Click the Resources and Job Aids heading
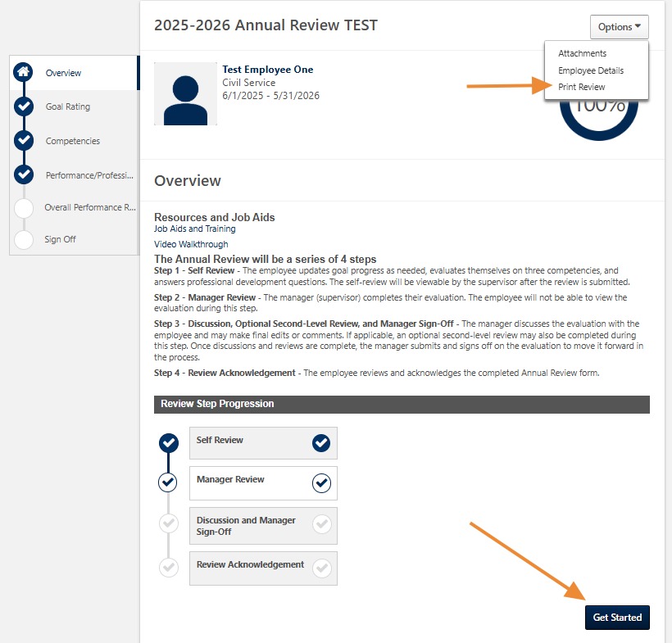 pos(214,217)
